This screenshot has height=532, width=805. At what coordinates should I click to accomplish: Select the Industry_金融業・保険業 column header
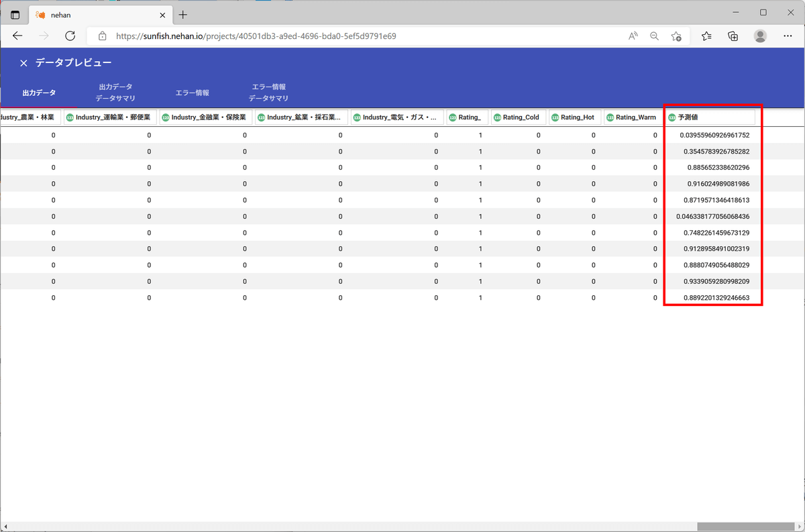pyautogui.click(x=206, y=117)
